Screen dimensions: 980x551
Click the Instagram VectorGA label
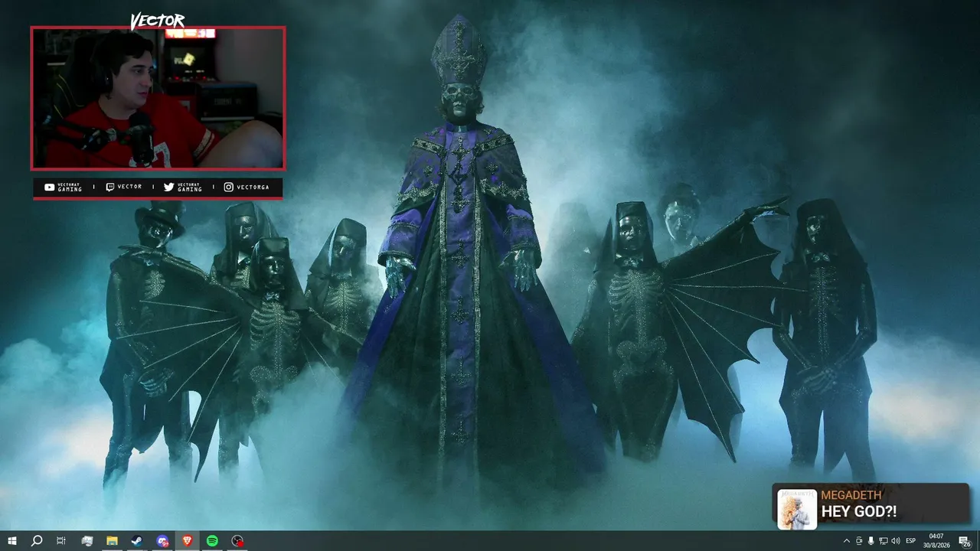tap(247, 187)
